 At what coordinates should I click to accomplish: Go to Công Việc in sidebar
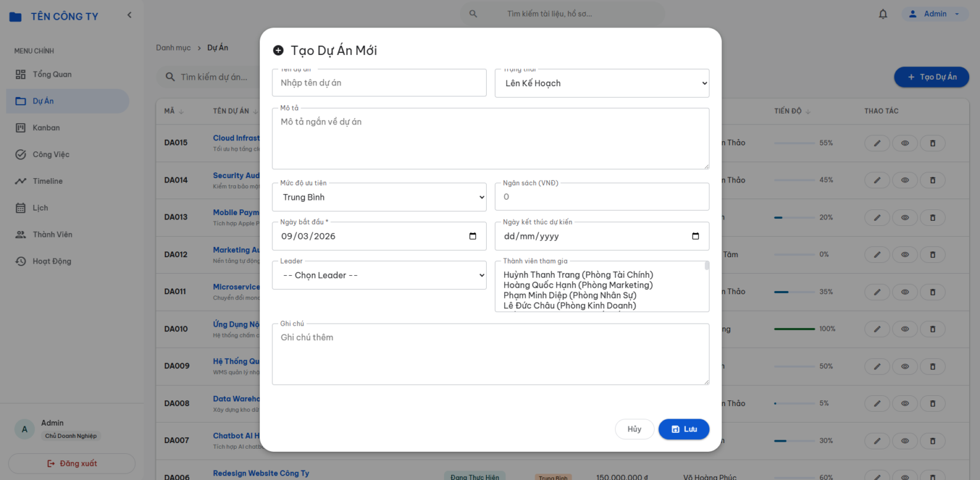pos(68,154)
